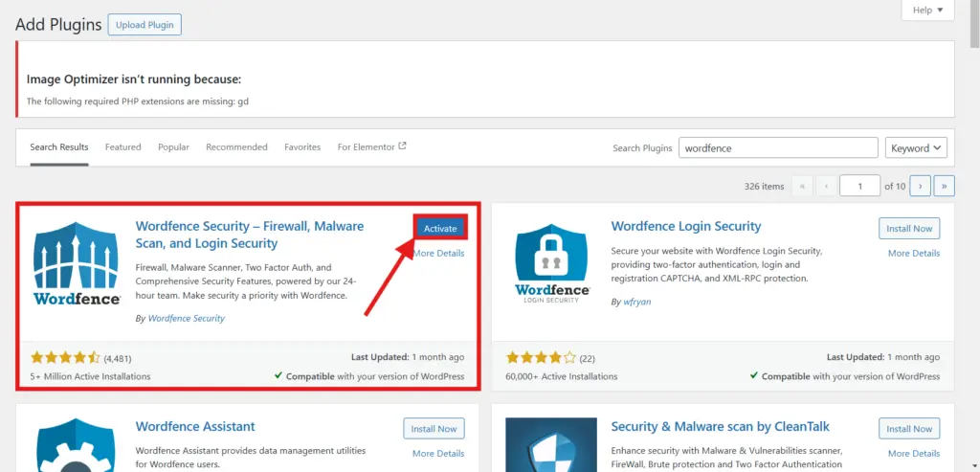The width and height of the screenshot is (980, 472).
Task: Install Security & Malware scan by CleanTalk
Action: point(909,429)
